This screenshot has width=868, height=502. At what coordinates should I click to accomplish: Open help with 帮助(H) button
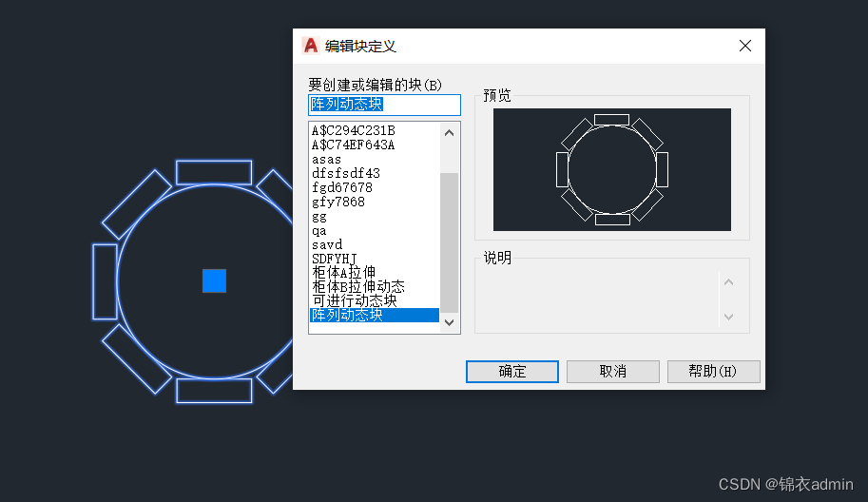pyautogui.click(x=714, y=372)
